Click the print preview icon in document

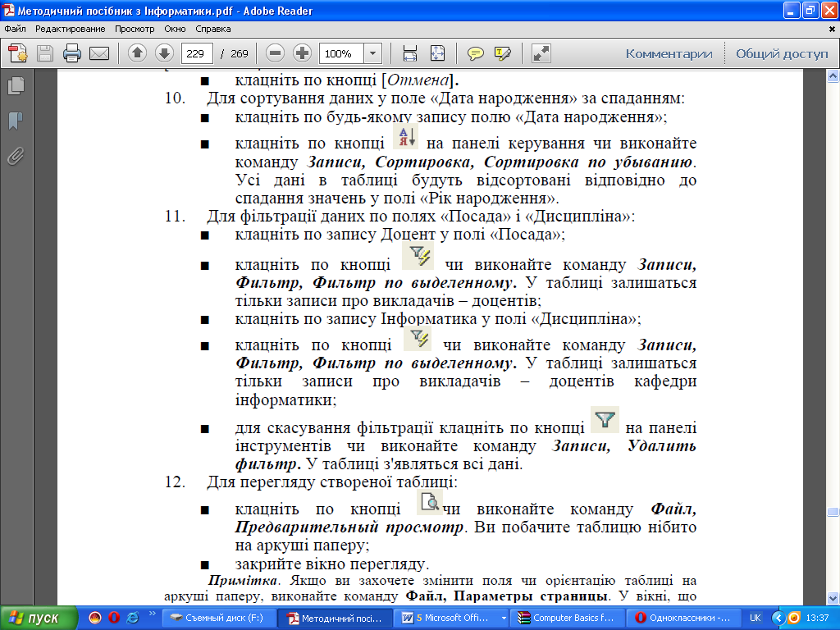[x=430, y=502]
